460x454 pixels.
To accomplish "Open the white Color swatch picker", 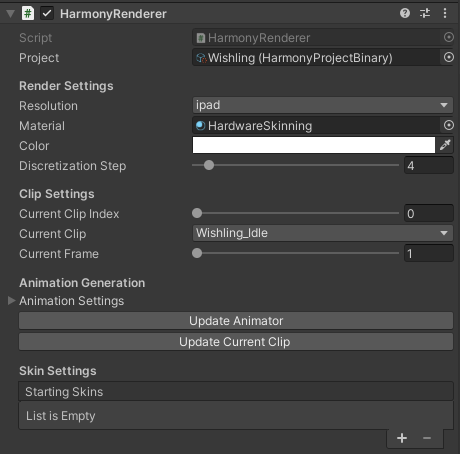I will (x=314, y=145).
